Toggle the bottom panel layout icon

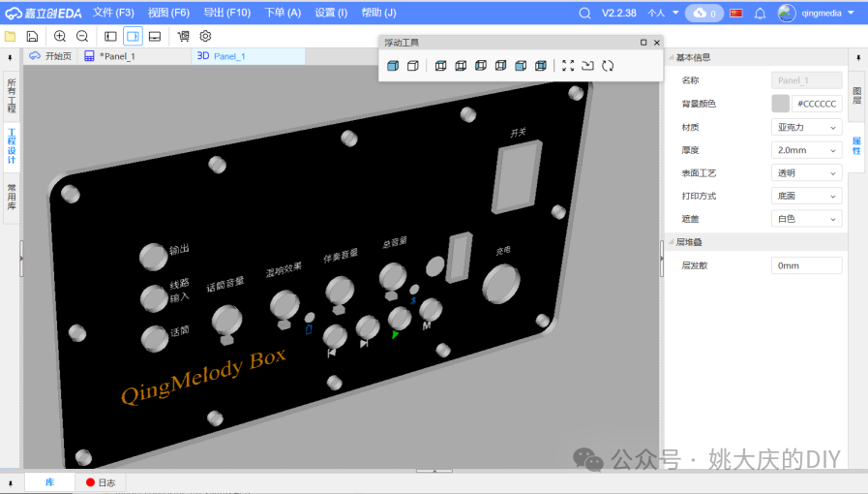(155, 37)
